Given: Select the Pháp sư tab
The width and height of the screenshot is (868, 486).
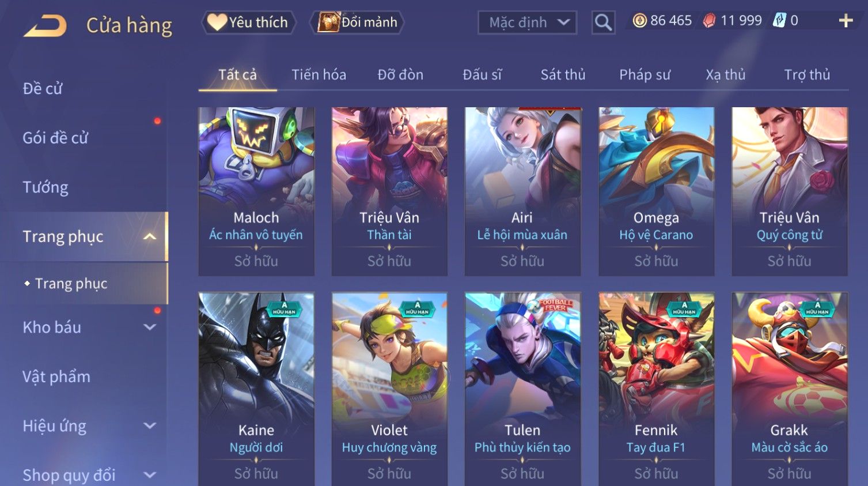Looking at the screenshot, I should 645,75.
